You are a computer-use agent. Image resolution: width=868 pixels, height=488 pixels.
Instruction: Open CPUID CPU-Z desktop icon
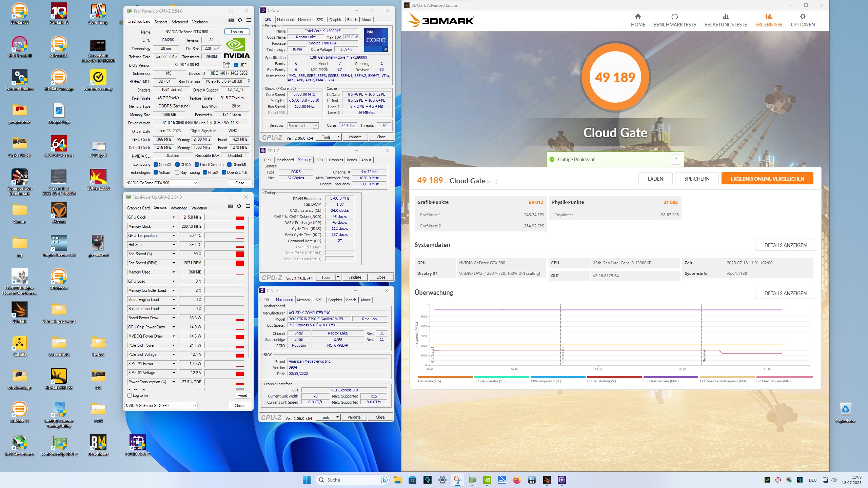coord(138,445)
